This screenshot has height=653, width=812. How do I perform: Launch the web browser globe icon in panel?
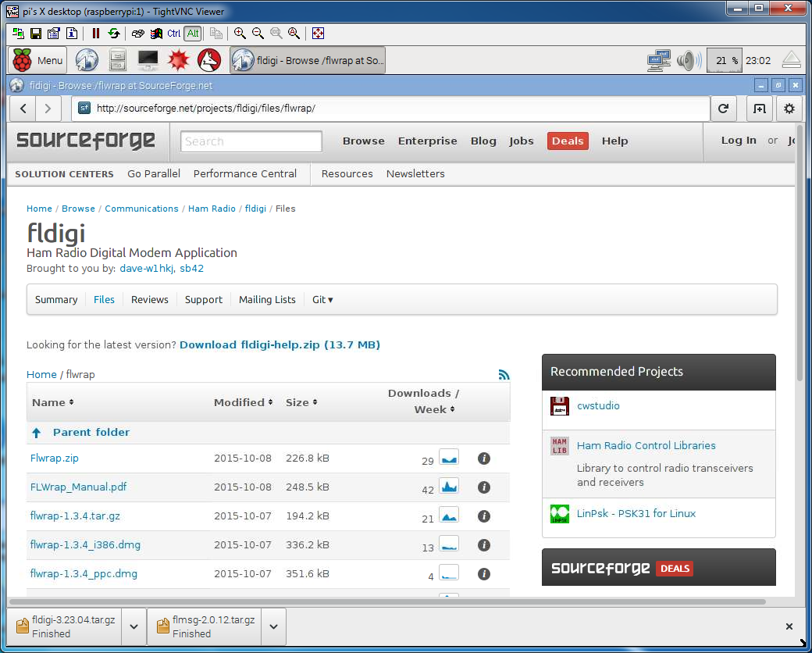click(x=87, y=61)
